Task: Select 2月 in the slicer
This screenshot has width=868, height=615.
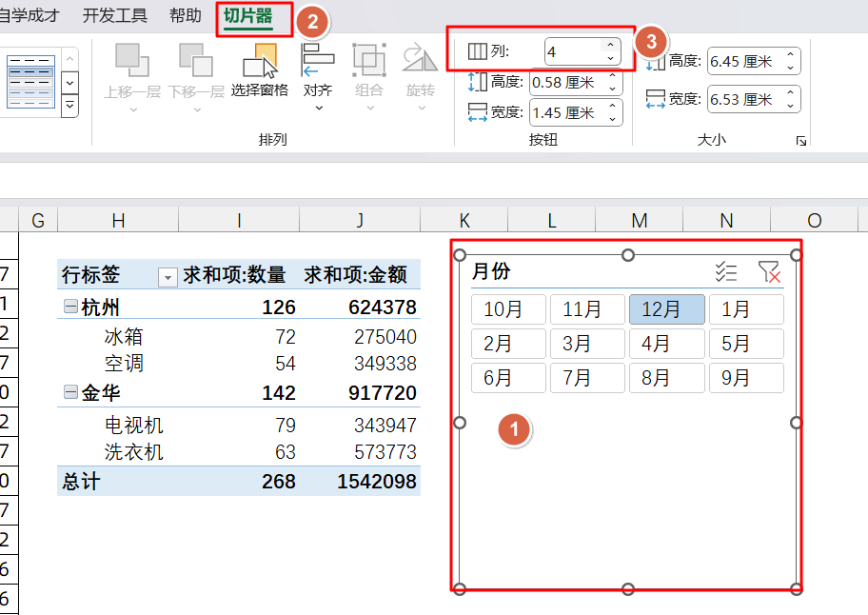Action: [509, 344]
